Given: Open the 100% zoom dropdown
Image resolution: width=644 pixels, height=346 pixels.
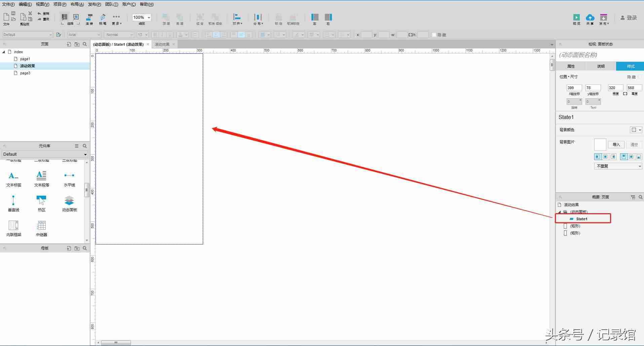Looking at the screenshot, I should coord(149,17).
